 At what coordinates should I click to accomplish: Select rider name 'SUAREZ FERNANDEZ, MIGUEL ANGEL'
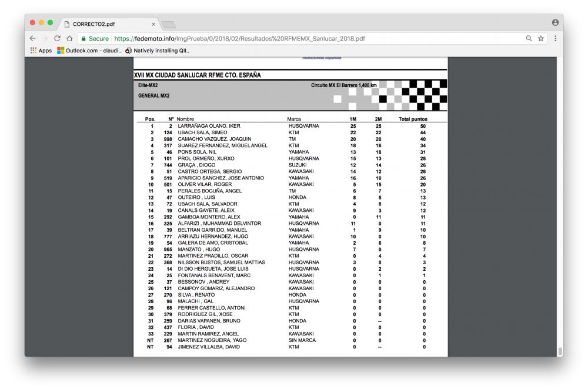223,145
